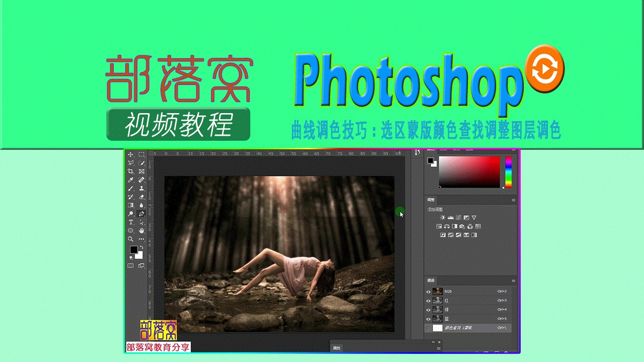Screen dimensions: 644x362
Task: Open the 属性 panel options menu
Action: coord(438,348)
